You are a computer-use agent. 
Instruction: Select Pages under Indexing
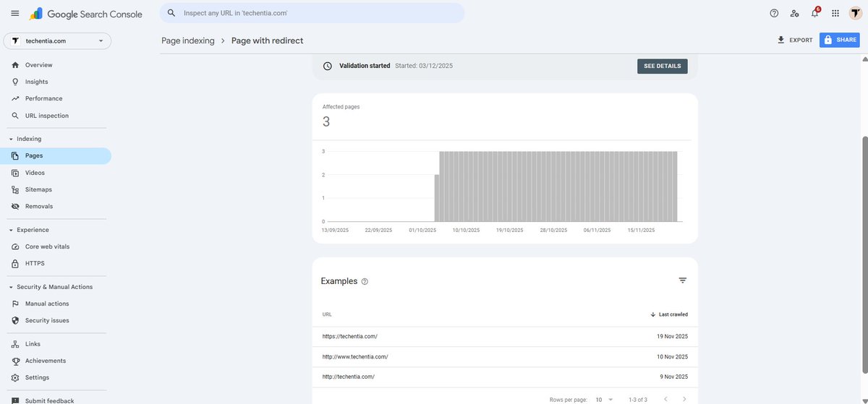(x=56, y=155)
